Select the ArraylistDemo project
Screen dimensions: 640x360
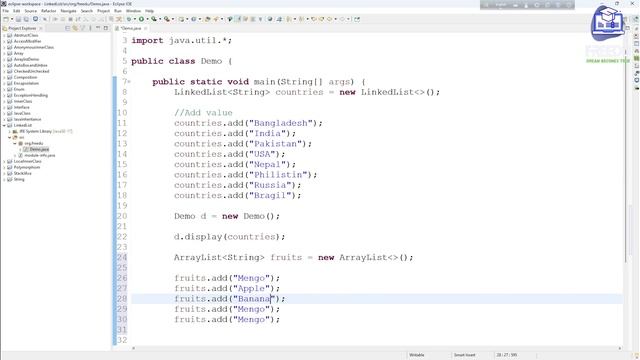pos(26,60)
